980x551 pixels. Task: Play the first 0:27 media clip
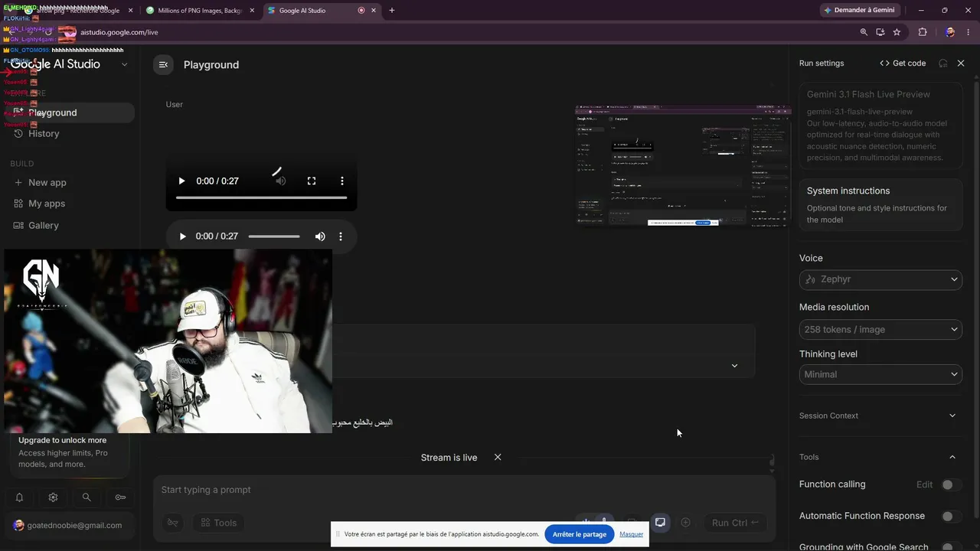pyautogui.click(x=181, y=181)
